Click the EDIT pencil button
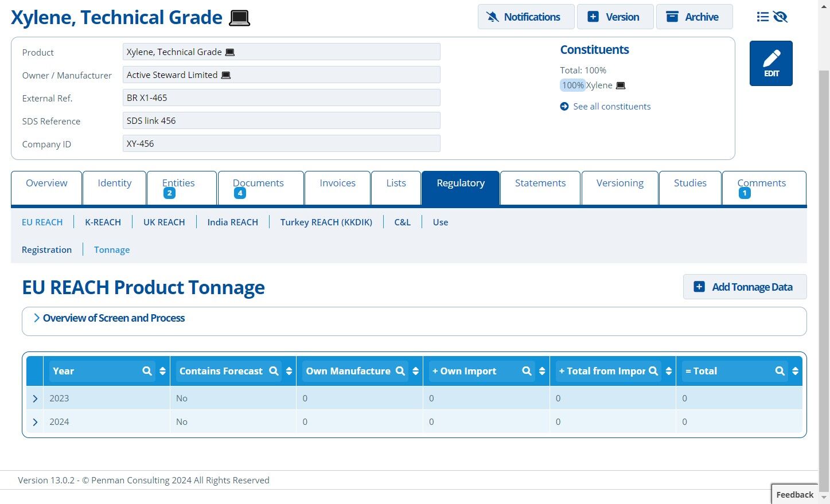This screenshot has width=830, height=504. click(771, 63)
